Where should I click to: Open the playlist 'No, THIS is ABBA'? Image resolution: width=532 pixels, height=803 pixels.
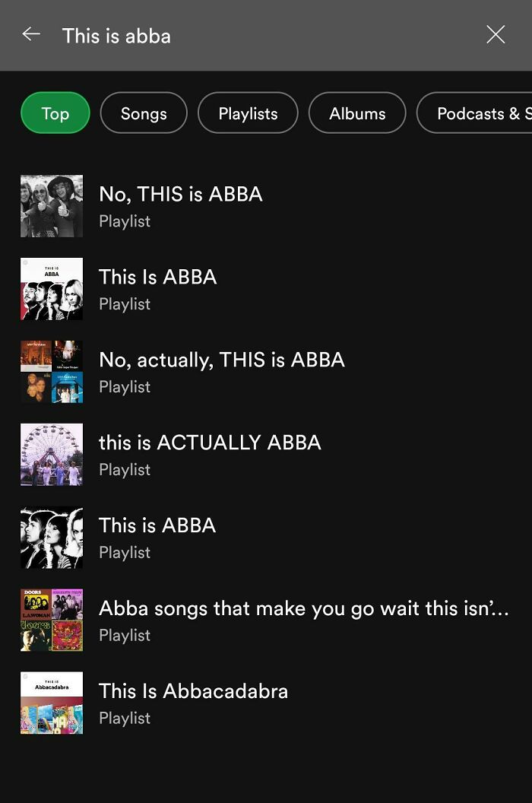click(180, 194)
